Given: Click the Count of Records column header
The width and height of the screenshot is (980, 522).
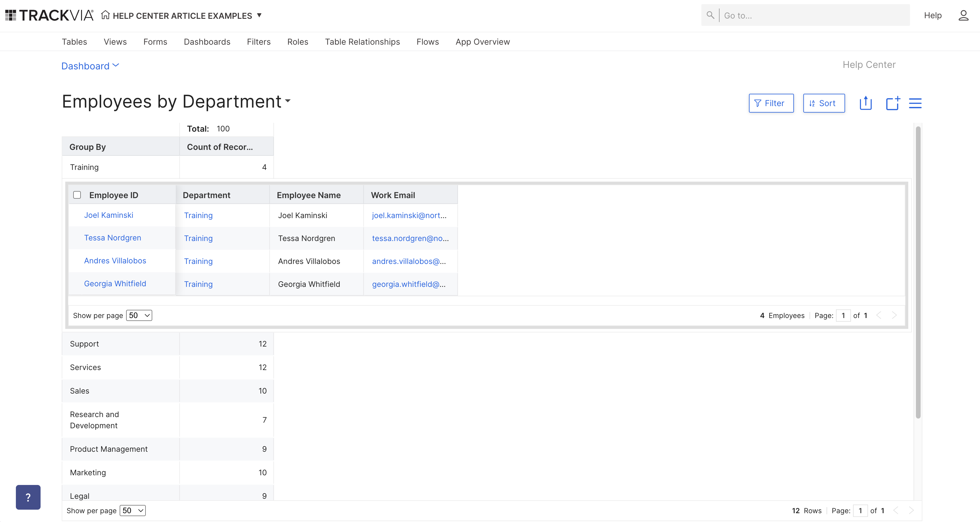Looking at the screenshot, I should coord(226,146).
